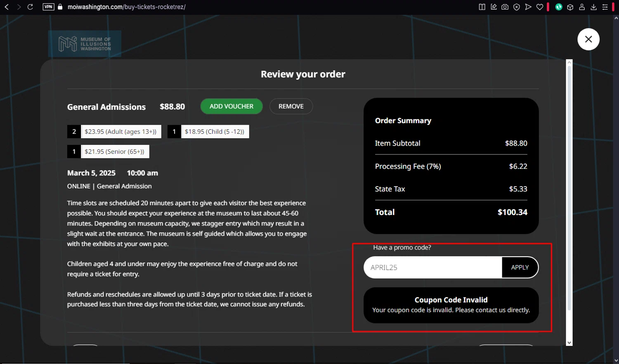Screen dimensions: 619x364
Task: Go forward in browser history
Action: pyautogui.click(x=19, y=7)
